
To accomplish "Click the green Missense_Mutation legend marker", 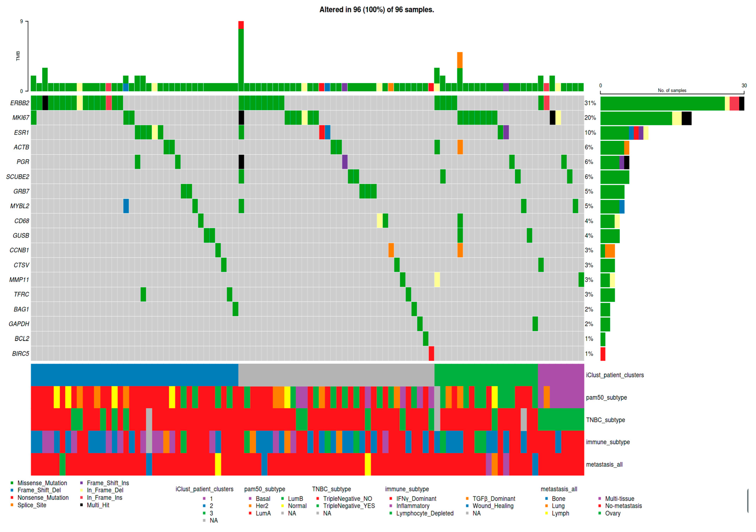I will (12, 483).
